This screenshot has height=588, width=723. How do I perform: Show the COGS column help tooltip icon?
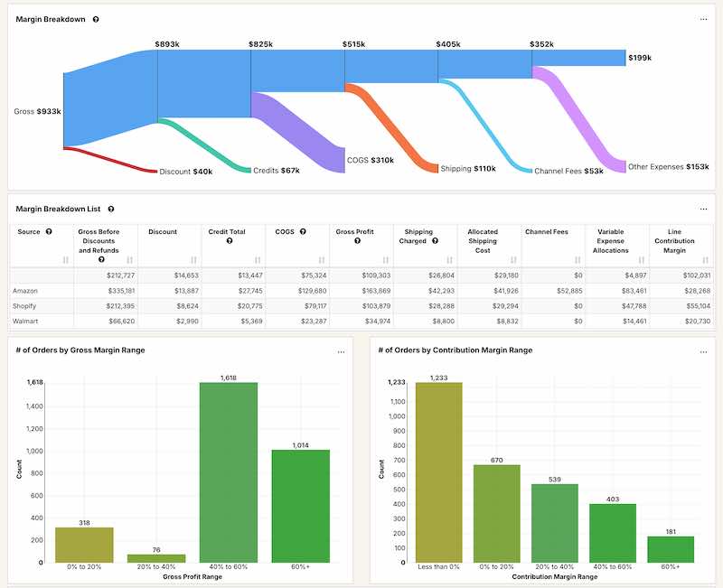(303, 232)
